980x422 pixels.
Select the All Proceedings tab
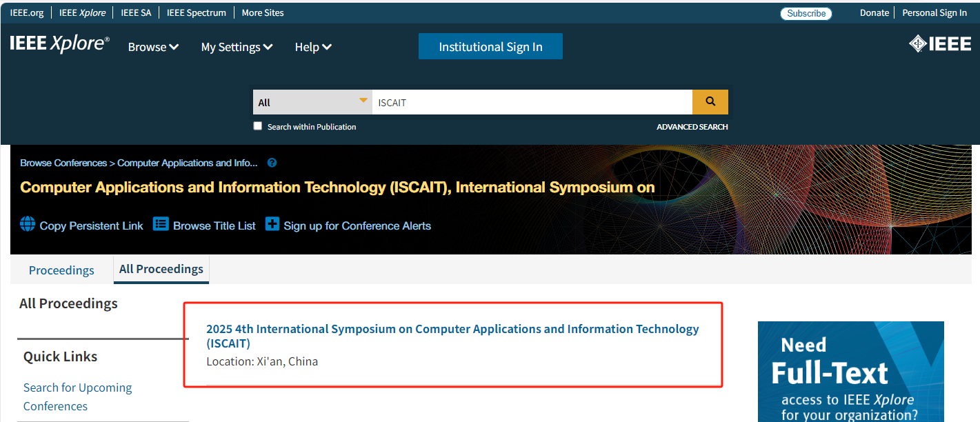coord(161,269)
